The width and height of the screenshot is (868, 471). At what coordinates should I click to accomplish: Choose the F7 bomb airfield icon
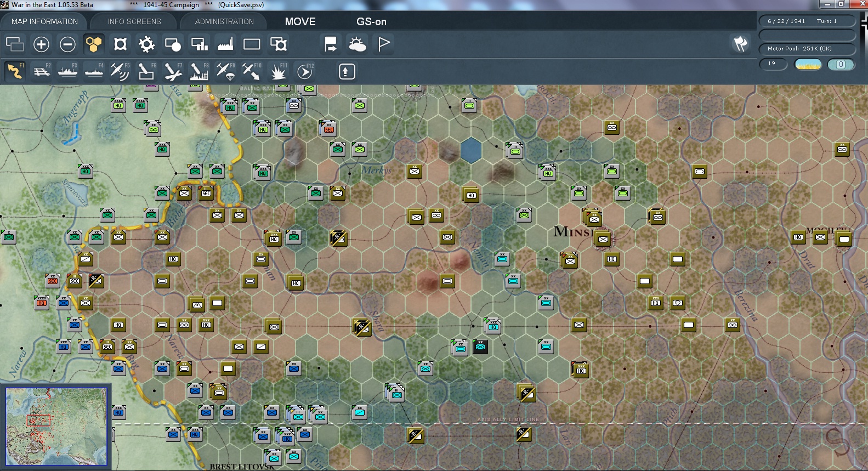pyautogui.click(x=173, y=71)
